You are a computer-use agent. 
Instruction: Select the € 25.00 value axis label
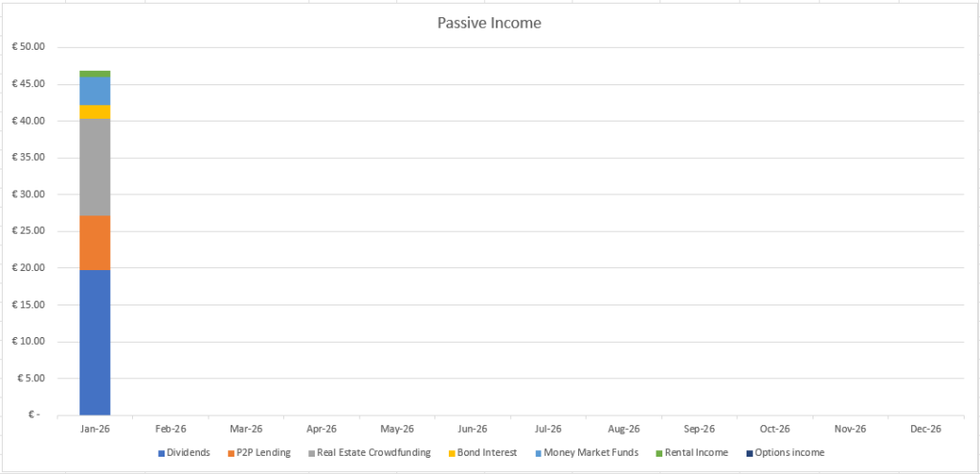pos(33,231)
